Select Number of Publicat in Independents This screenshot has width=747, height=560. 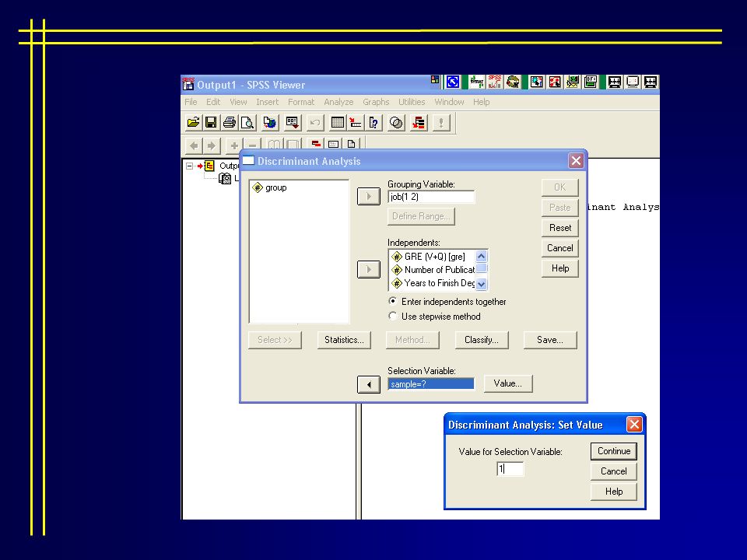pos(433,270)
